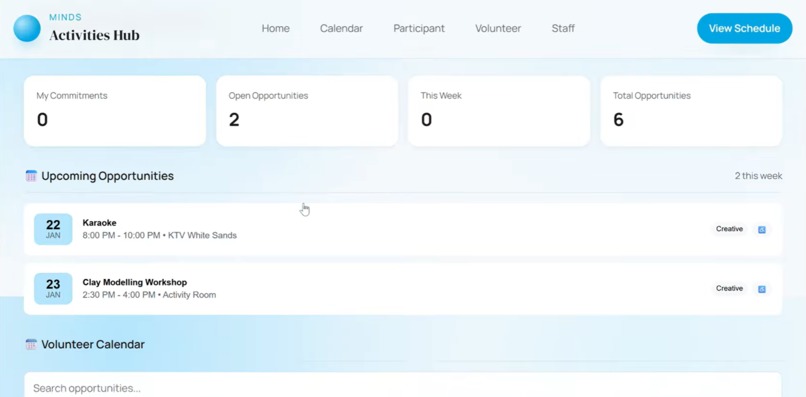Click the Creative tag on Clay Modelling Workshop
The height and width of the screenshot is (397, 806).
pyautogui.click(x=729, y=288)
